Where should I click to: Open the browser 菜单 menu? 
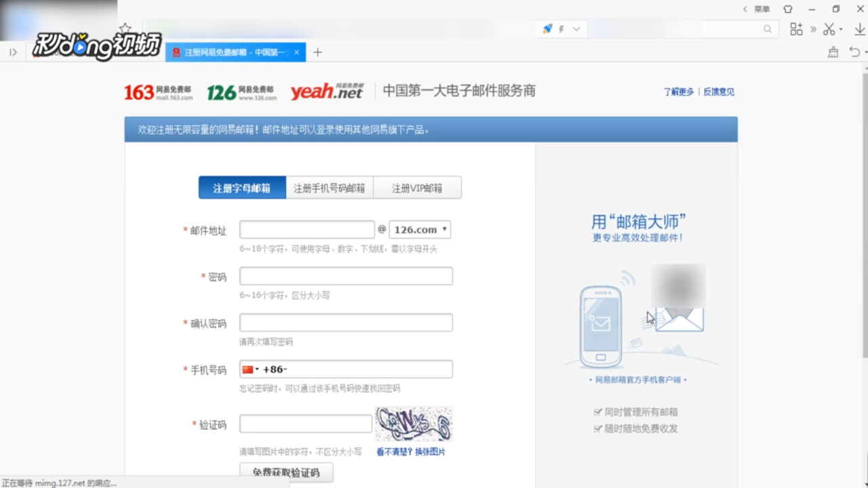point(762,9)
